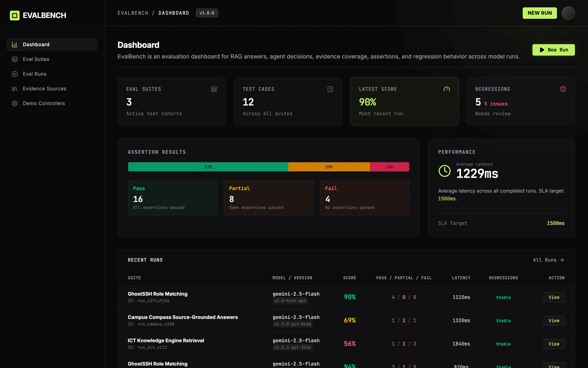Open the Dashboard sidebar item
Screen dimensions: 588x368
tap(52, 45)
